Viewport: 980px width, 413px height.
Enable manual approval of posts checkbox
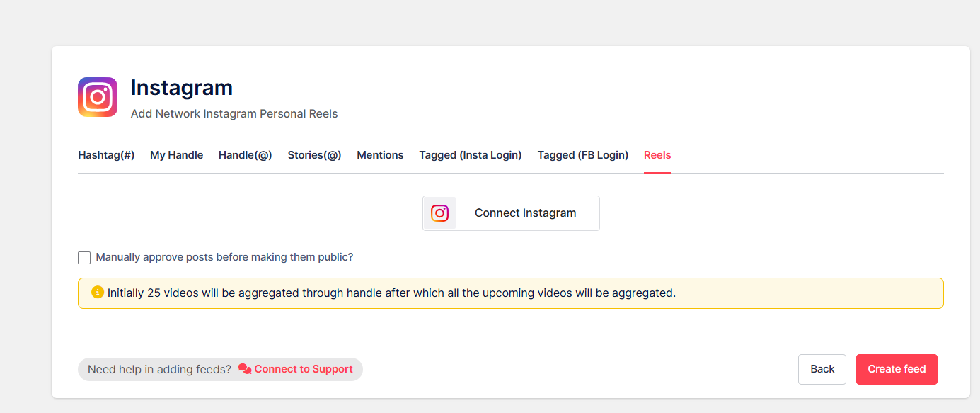[84, 257]
